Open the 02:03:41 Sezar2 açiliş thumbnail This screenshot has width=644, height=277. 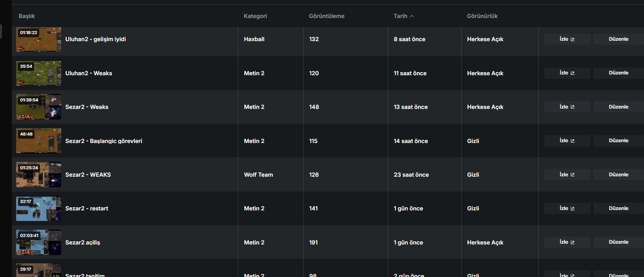coord(38,243)
